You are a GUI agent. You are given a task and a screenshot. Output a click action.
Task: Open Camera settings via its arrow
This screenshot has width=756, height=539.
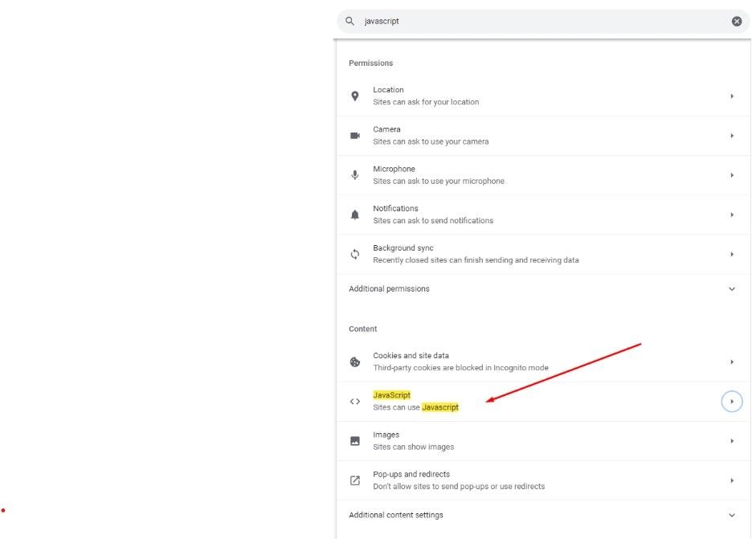732,136
